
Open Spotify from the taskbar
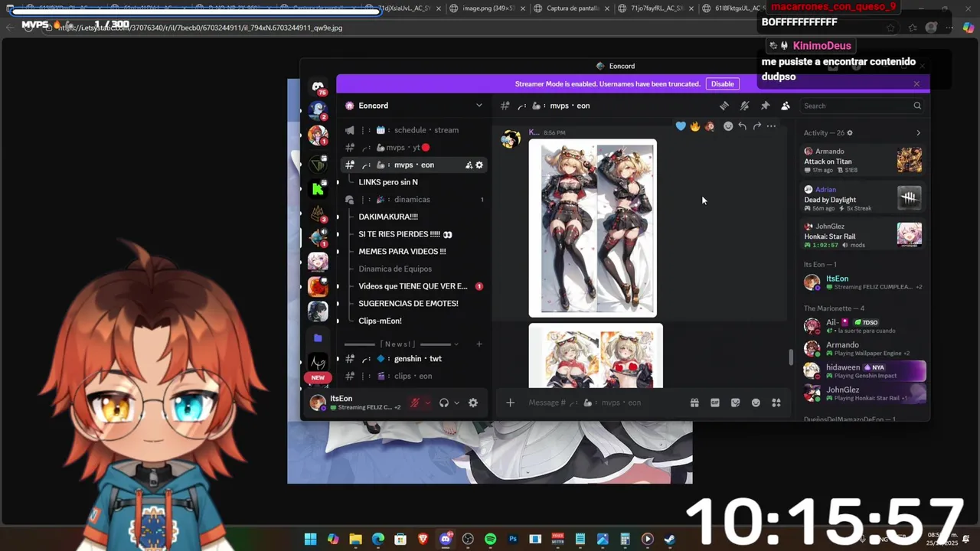tap(490, 539)
